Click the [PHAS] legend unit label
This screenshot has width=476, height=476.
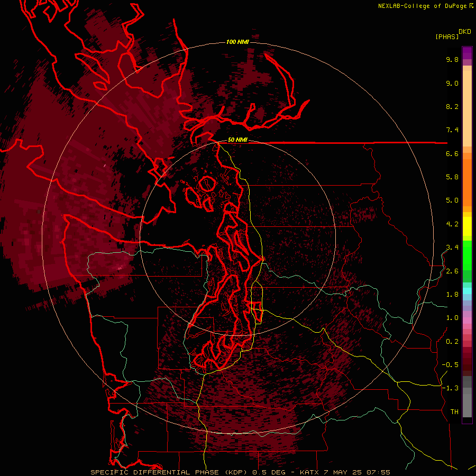[447, 36]
